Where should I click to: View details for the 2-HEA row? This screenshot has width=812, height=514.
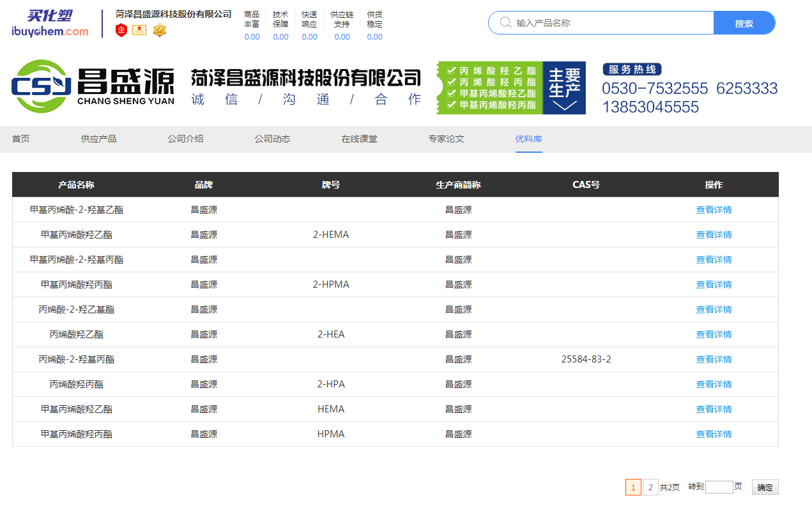[714, 334]
